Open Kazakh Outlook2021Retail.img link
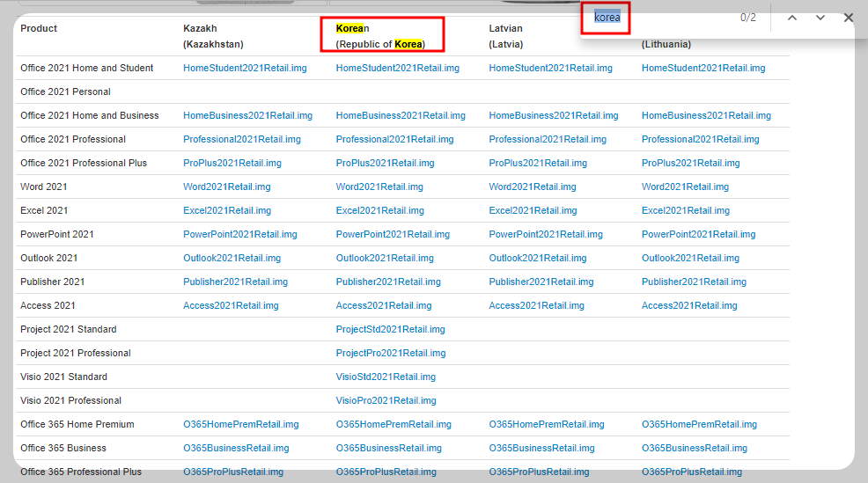 232,259
